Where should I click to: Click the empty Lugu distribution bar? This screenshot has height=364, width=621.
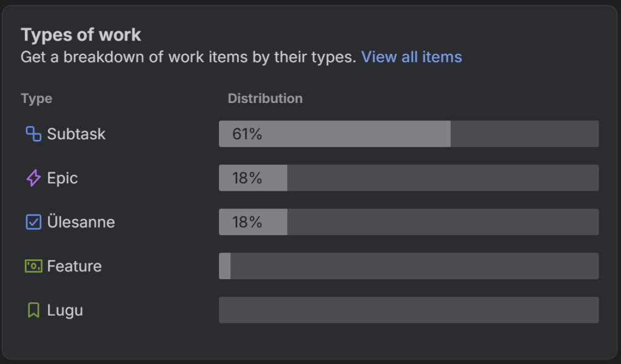coord(408,310)
